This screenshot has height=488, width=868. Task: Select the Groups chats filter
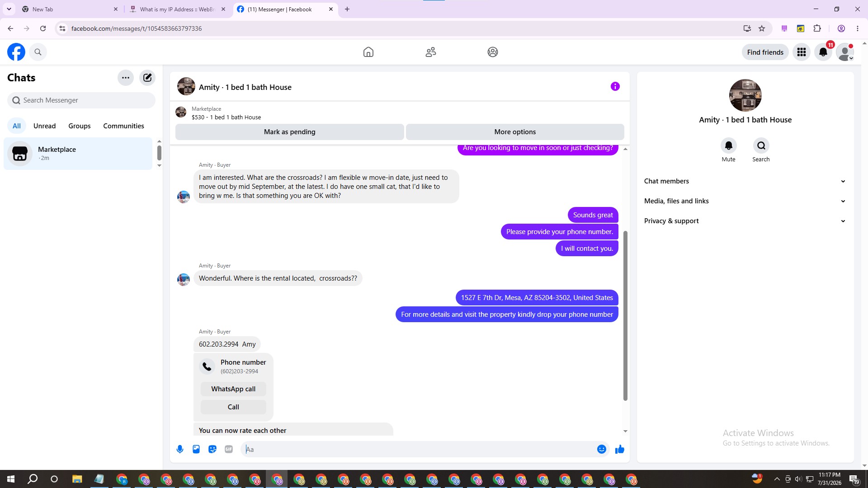[80, 126]
